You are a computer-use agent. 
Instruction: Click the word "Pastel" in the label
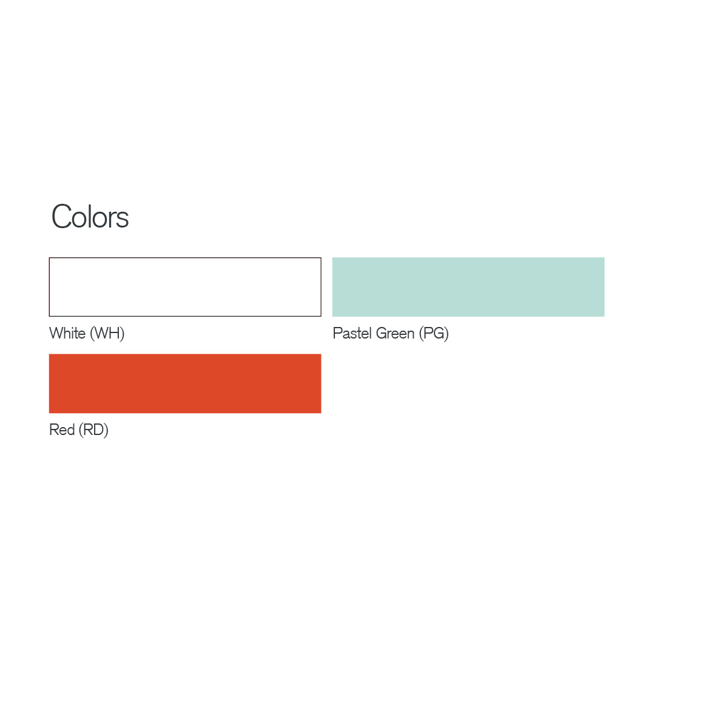(352, 333)
